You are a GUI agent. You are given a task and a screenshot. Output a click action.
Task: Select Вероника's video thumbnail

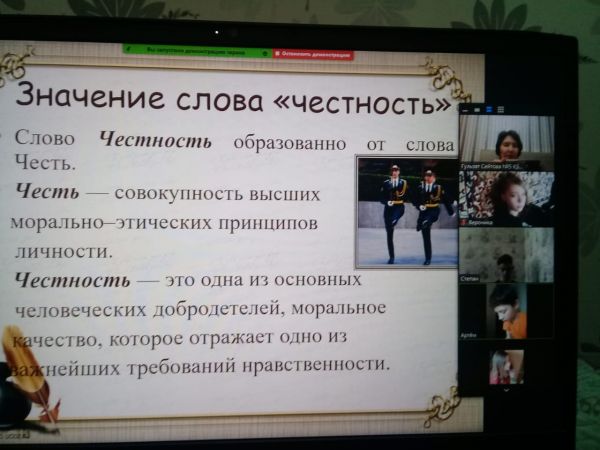tap(507, 198)
